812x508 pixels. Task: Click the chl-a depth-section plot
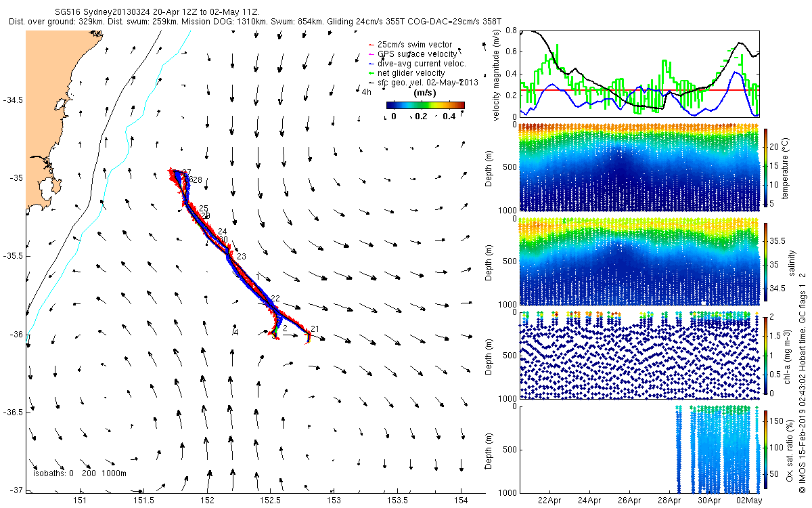pyautogui.click(x=639, y=356)
